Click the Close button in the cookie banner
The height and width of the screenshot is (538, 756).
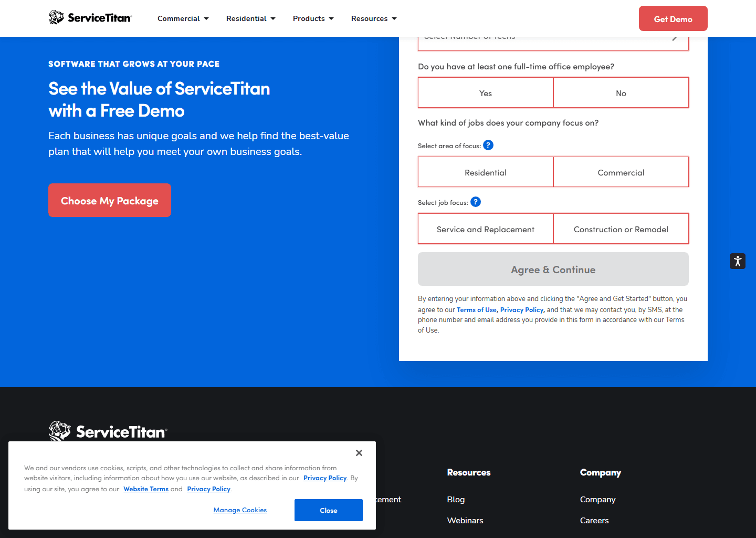click(329, 510)
